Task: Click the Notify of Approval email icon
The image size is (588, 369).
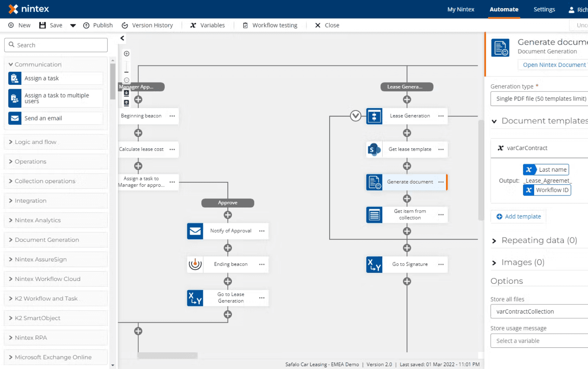Action: pyautogui.click(x=195, y=231)
